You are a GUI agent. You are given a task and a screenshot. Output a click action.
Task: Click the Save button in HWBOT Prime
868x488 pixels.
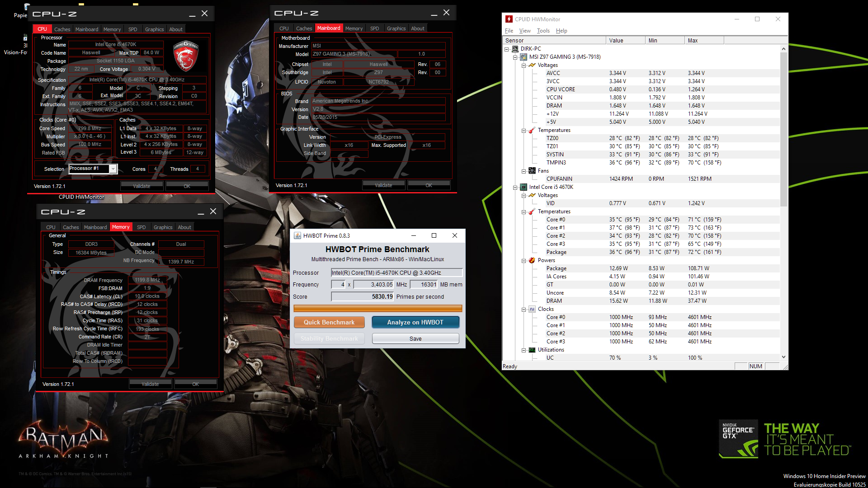pyautogui.click(x=415, y=338)
